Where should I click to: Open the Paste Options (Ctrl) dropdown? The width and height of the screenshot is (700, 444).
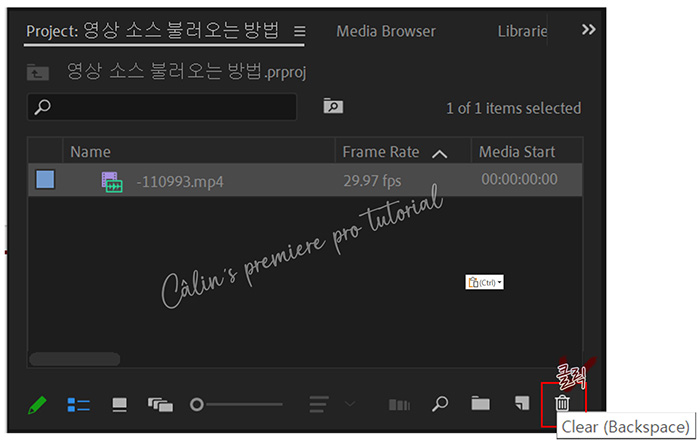[484, 282]
